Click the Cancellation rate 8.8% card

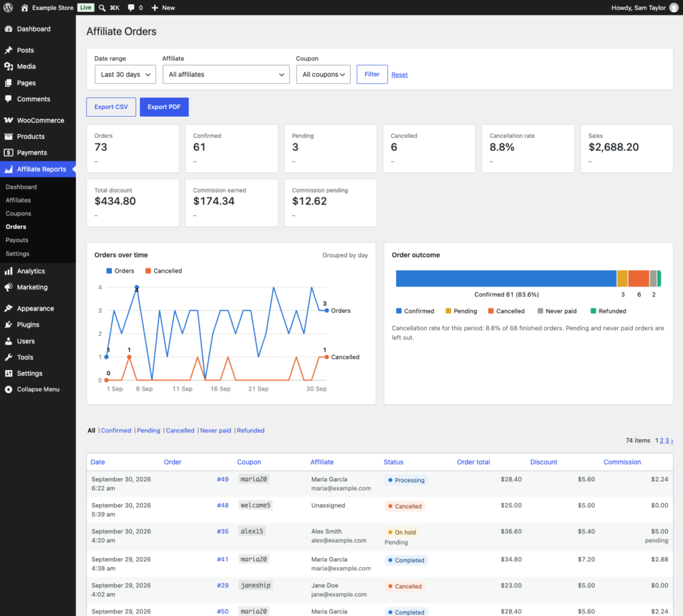528,149
